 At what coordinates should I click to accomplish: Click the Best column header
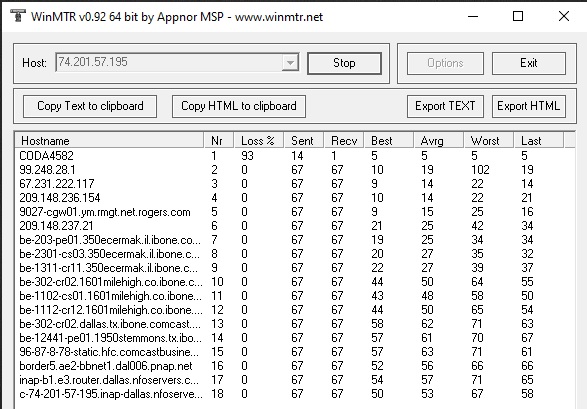(x=389, y=141)
